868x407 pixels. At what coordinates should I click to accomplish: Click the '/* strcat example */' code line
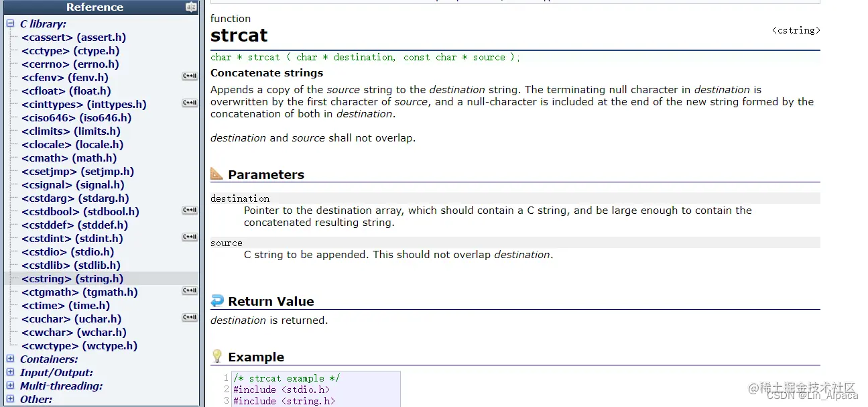287,378
